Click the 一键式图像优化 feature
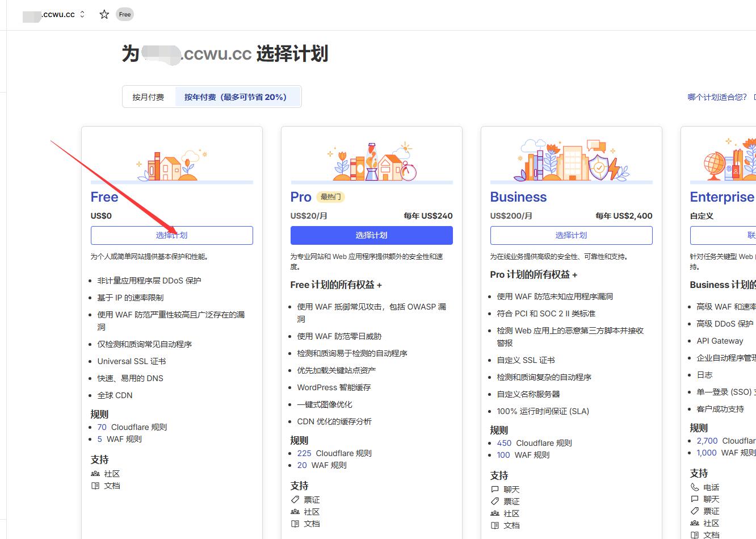756x539 pixels. pos(325,404)
